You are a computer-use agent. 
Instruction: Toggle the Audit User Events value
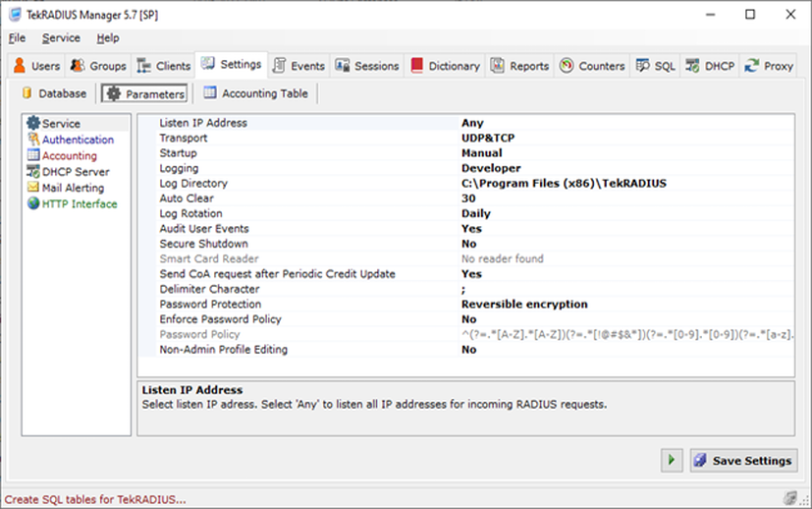[471, 229]
